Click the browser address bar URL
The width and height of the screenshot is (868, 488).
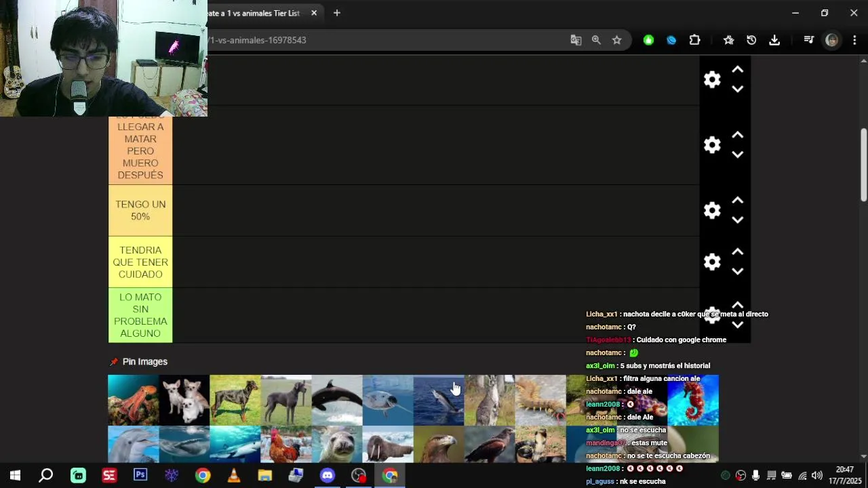point(257,40)
